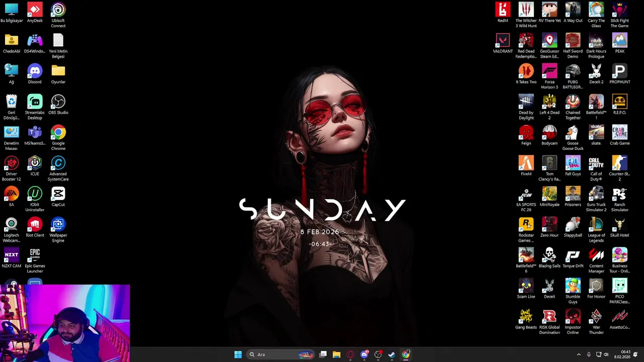
Task: Select PUBG BATTLEGROUNDS desktop icon
Action: pyautogui.click(x=573, y=76)
